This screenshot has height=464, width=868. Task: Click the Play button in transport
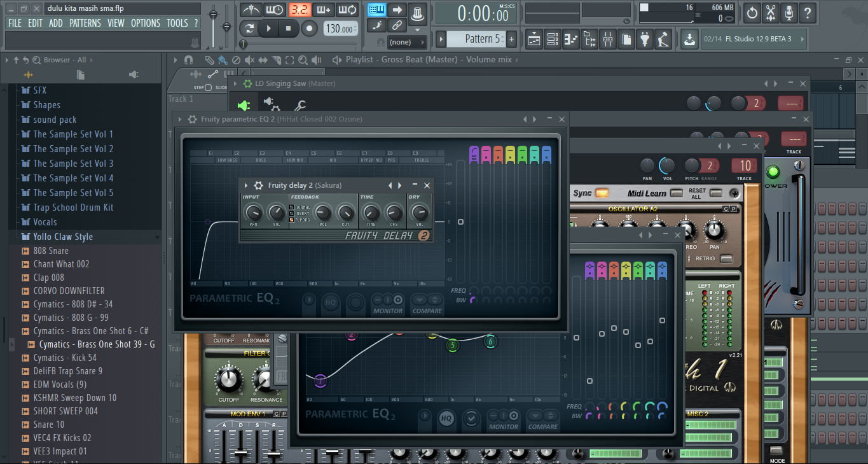point(269,28)
